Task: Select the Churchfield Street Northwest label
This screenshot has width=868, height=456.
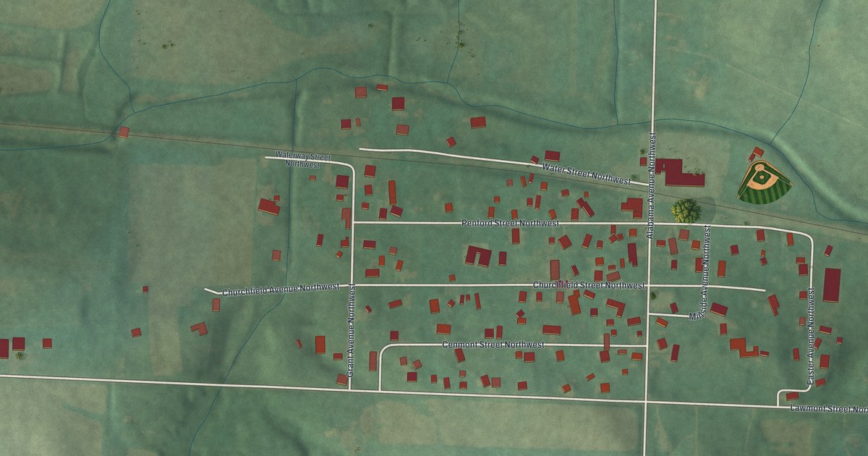Action: pyautogui.click(x=589, y=286)
